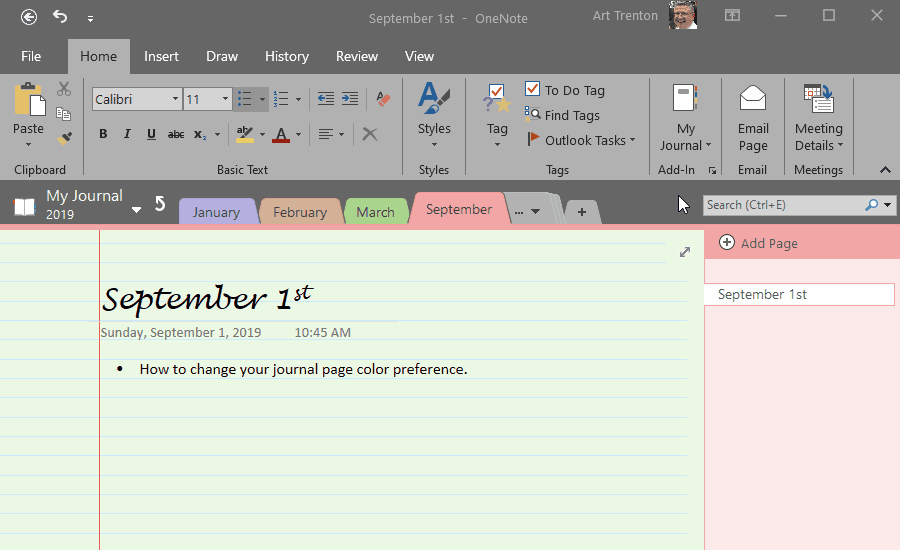The height and width of the screenshot is (550, 900).
Task: Open Meeting Details button
Action: click(818, 117)
